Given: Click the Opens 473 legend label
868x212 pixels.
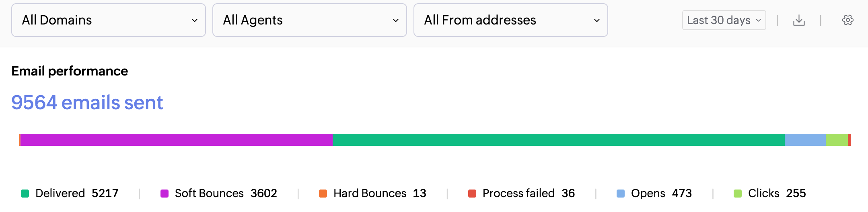Looking at the screenshot, I should point(661,194).
